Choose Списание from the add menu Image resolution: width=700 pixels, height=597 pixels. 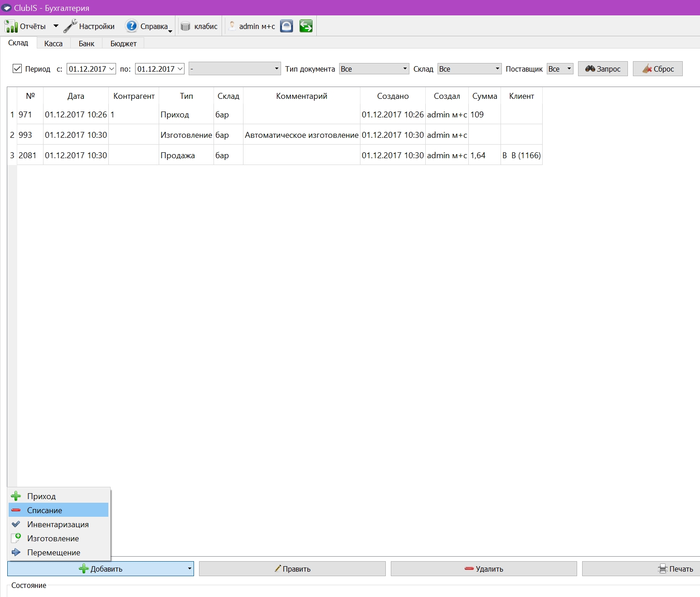[58, 510]
